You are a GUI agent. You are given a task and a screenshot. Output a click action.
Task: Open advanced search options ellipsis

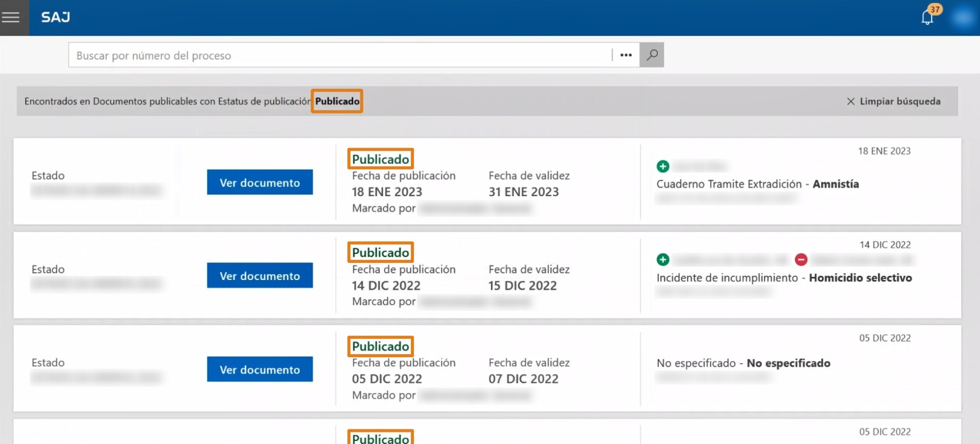[x=626, y=55]
